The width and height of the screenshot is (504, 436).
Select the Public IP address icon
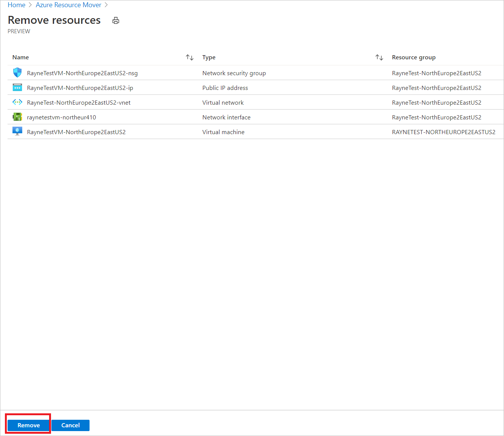[17, 87]
